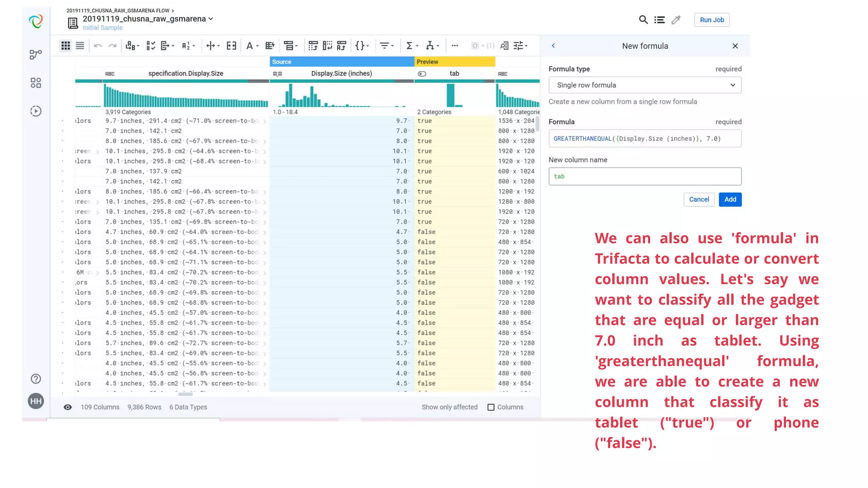Click the Undo arrow
The width and height of the screenshot is (868, 488).
98,46
